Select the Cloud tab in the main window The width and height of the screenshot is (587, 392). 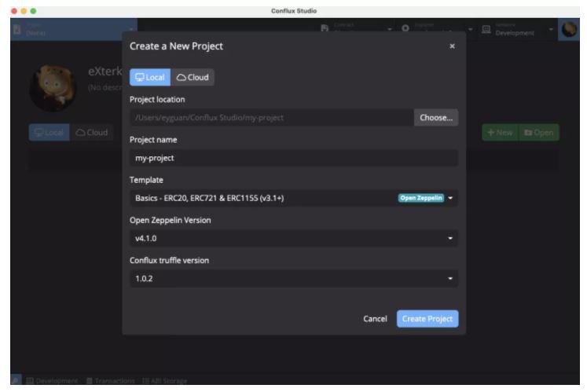92,133
